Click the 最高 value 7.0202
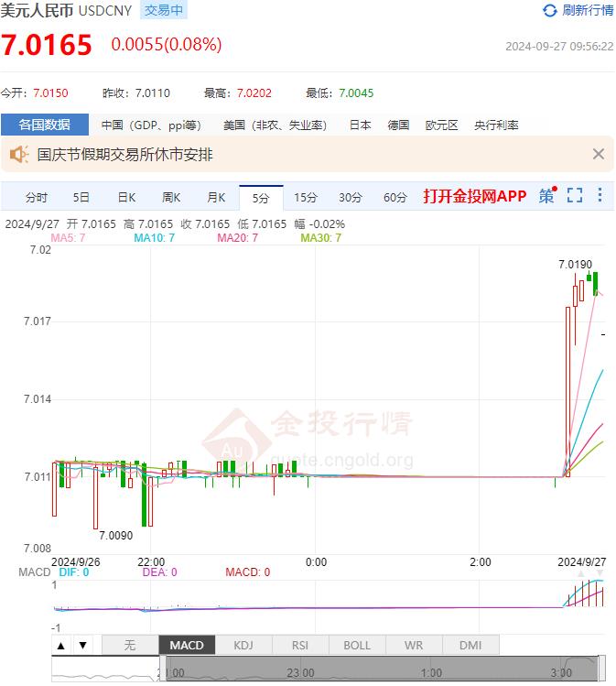 (254, 93)
